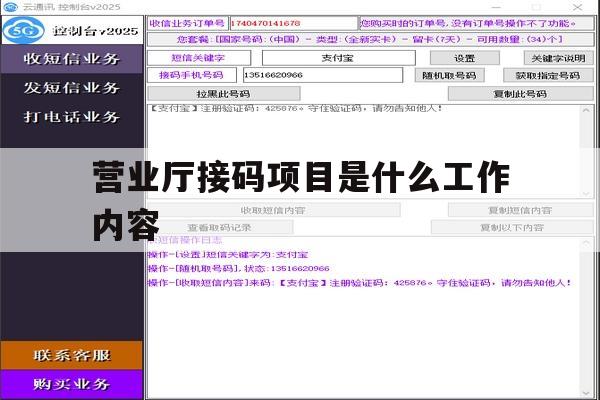This screenshot has width=600, height=400.
Task: Click 收取短信内容 button
Action: [273, 210]
